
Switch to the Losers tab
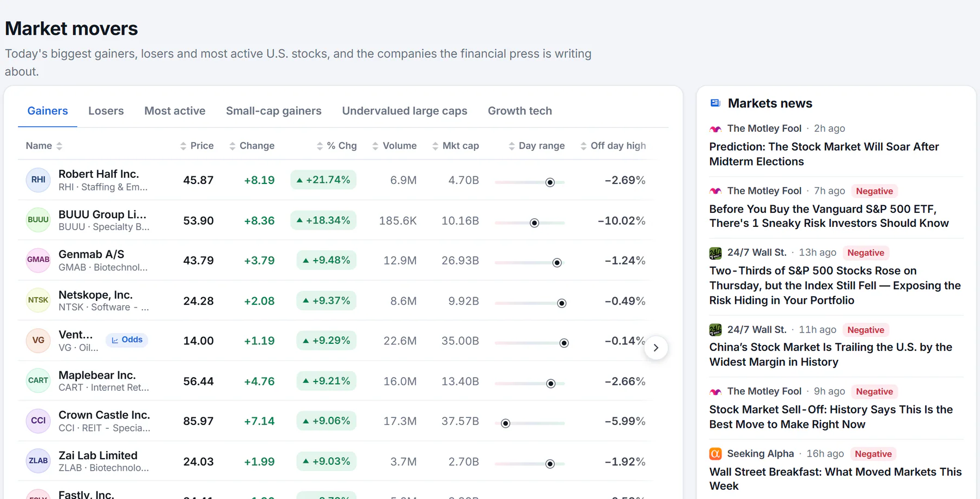[106, 111]
